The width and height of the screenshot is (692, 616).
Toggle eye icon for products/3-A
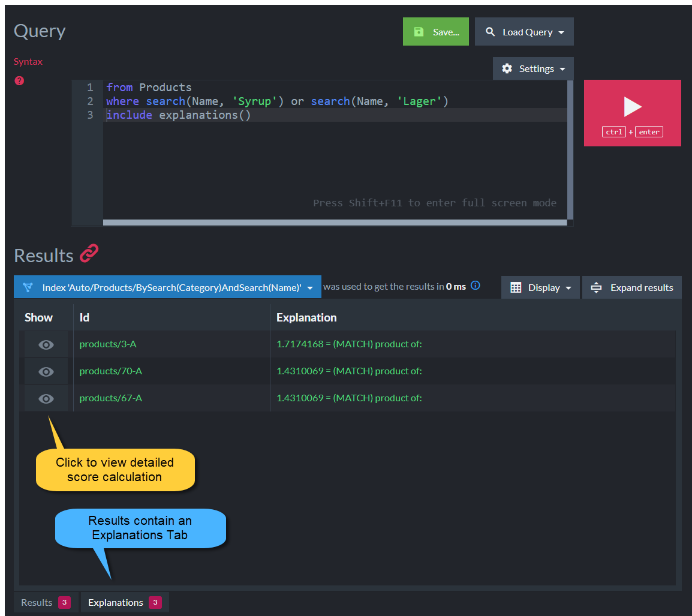[x=46, y=344]
